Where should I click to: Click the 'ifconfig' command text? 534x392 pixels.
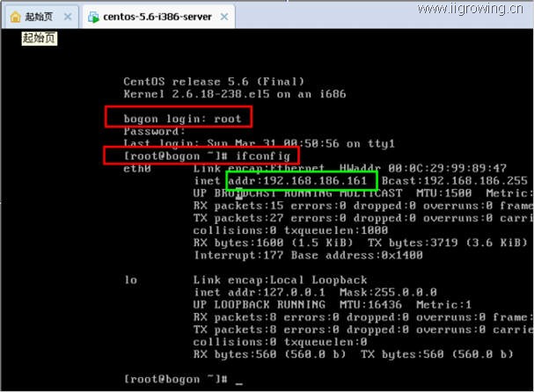pyautogui.click(x=263, y=156)
